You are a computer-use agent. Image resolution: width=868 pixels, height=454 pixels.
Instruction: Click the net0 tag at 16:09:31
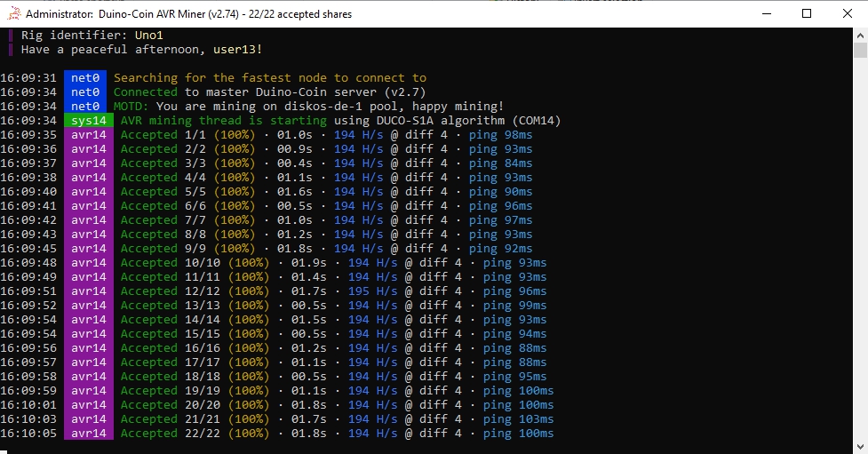point(85,78)
